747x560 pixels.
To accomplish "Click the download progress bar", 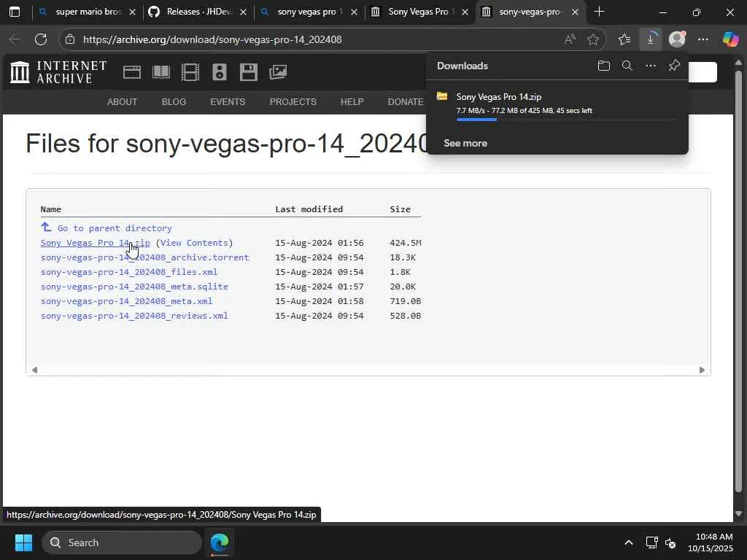I will click(x=566, y=120).
